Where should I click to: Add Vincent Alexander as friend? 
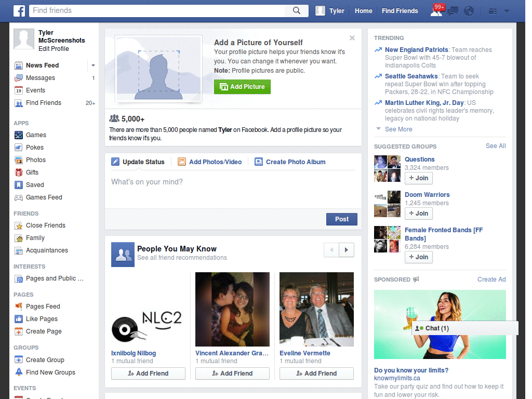232,374
